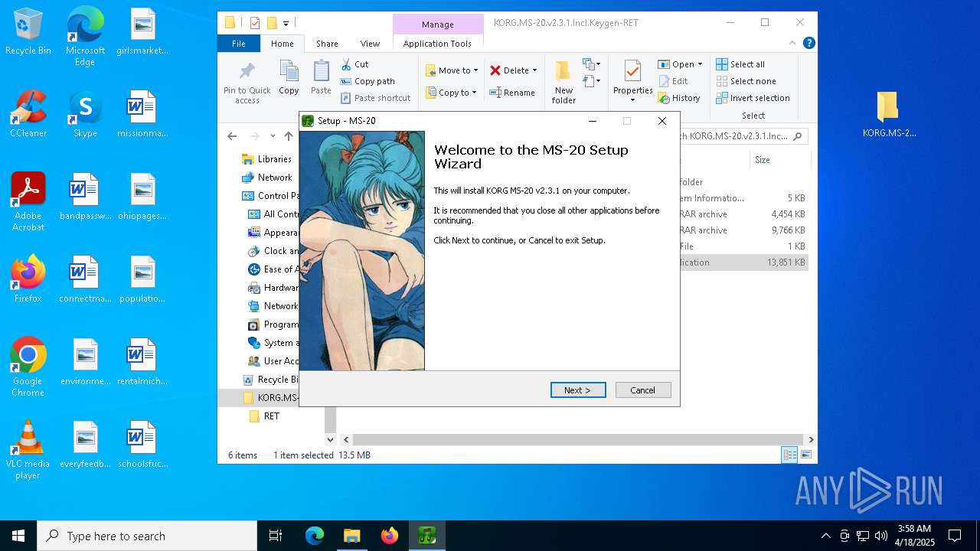Switch to the View ribbon tab
980x551 pixels.
(370, 44)
